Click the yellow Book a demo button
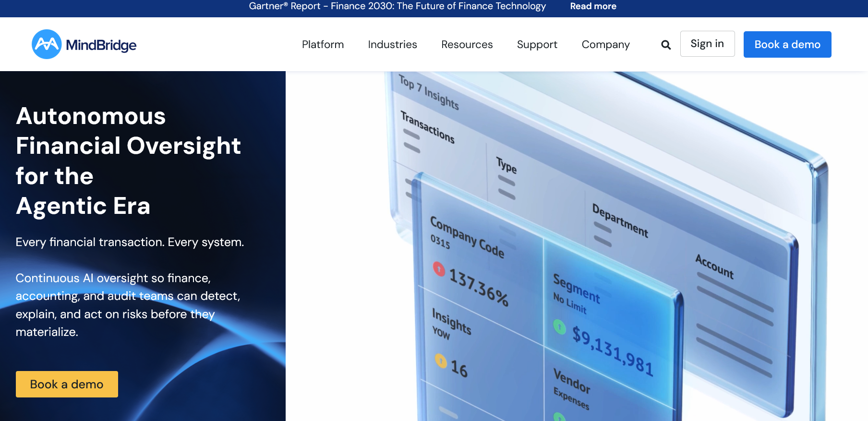This screenshot has height=421, width=868. [x=67, y=384]
